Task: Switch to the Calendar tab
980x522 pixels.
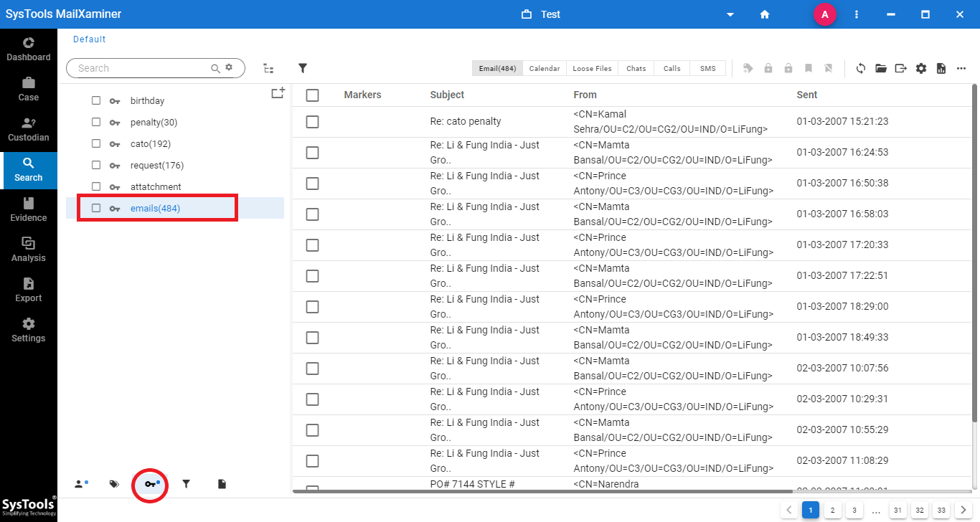Action: tap(545, 68)
